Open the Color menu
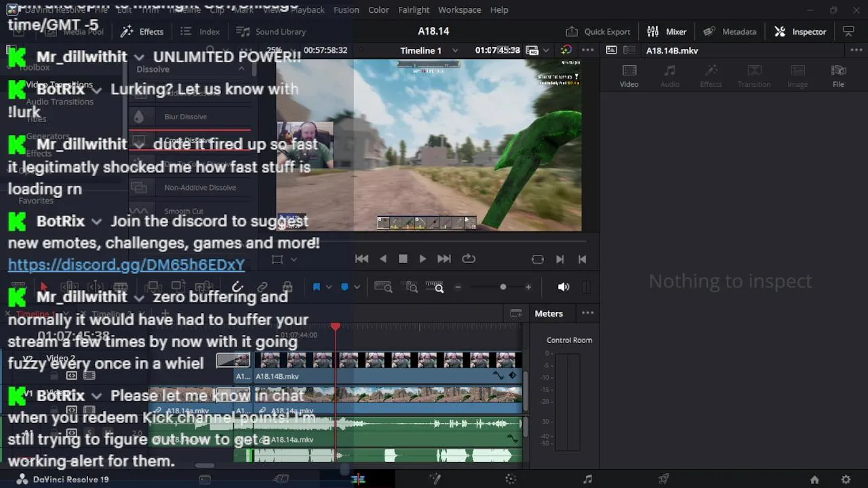The width and height of the screenshot is (868, 488). [378, 9]
